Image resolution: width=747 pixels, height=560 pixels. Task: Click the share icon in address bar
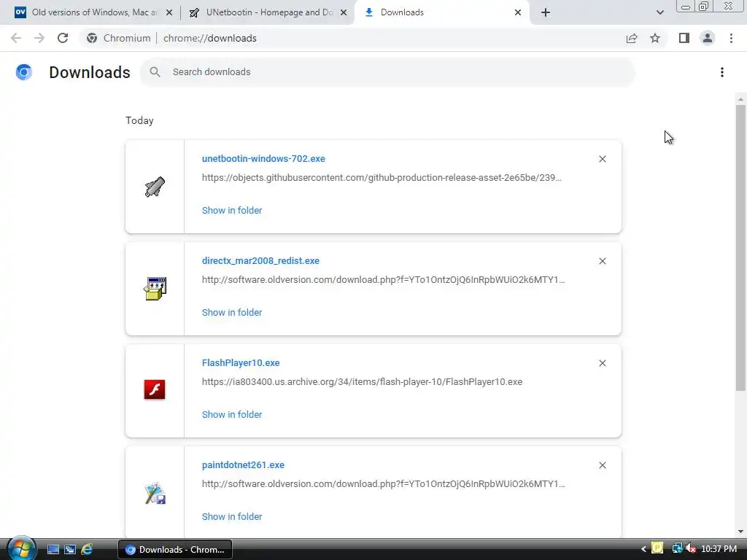[632, 38]
